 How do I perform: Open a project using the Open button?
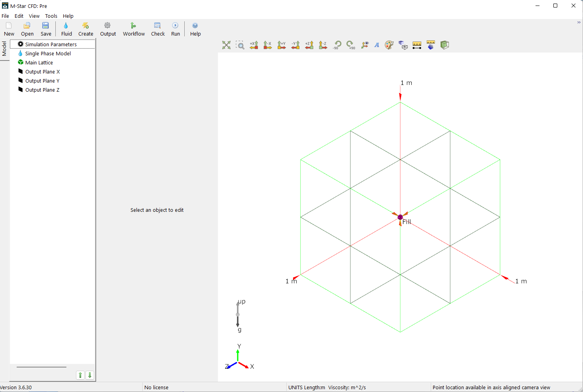coord(27,29)
